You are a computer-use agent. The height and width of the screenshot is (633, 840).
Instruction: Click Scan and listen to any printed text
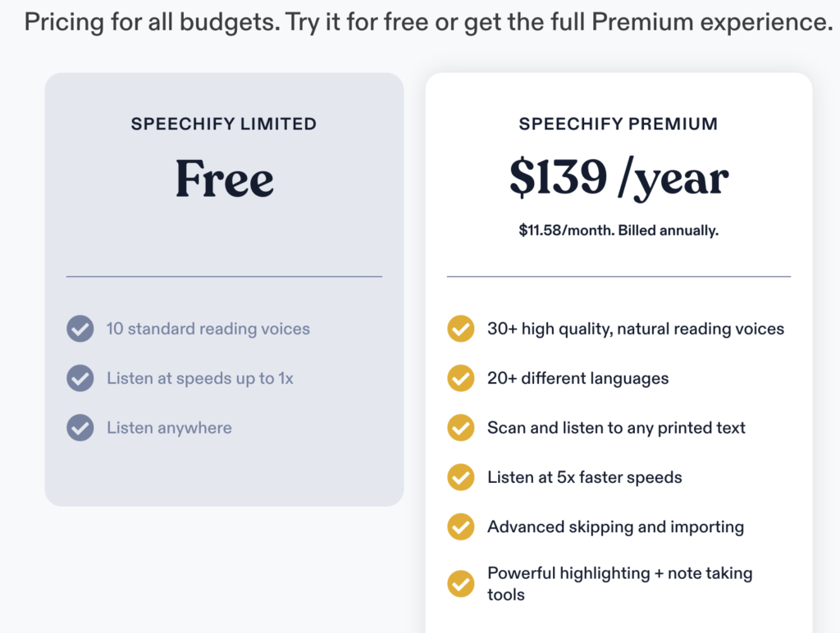(x=616, y=428)
